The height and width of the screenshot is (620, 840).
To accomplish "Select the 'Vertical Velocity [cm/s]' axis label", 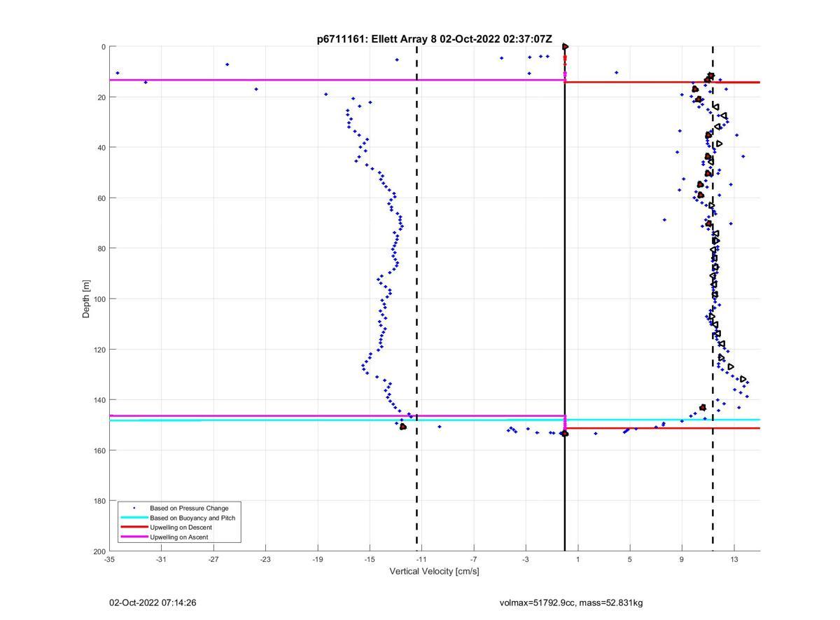I will [434, 571].
